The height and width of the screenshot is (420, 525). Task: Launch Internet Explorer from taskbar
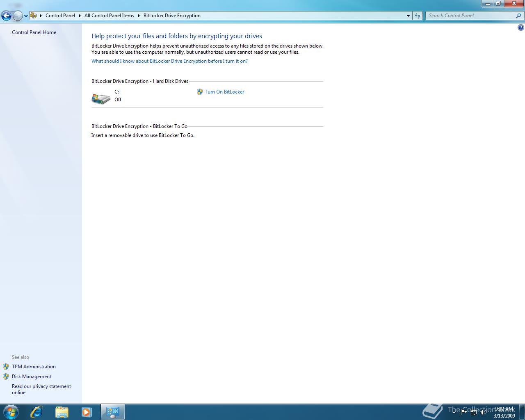point(37,412)
